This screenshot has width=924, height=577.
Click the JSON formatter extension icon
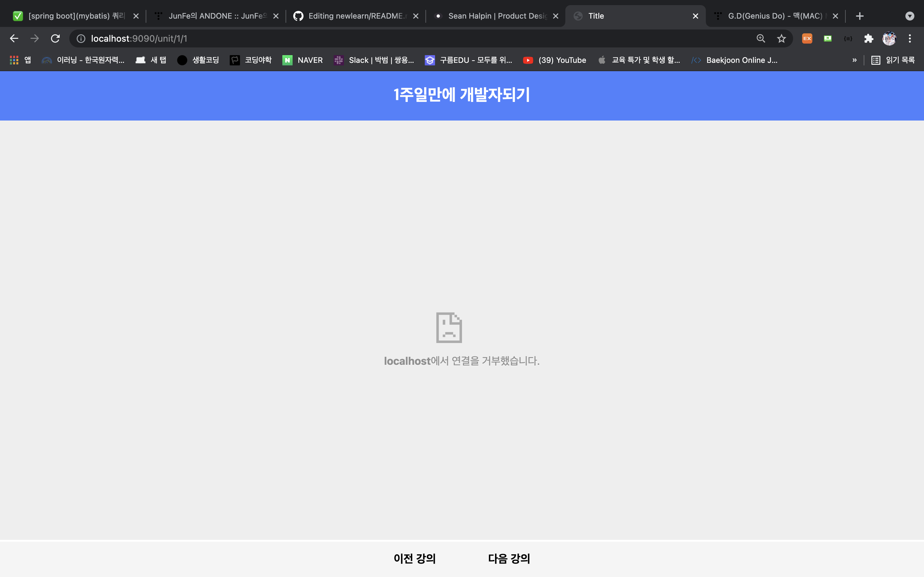click(848, 38)
